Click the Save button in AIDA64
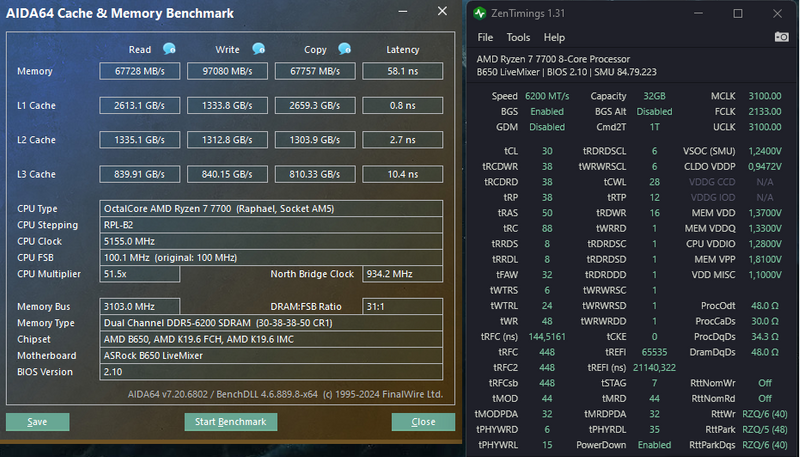Screen dimensions: 800x457 coord(37,422)
